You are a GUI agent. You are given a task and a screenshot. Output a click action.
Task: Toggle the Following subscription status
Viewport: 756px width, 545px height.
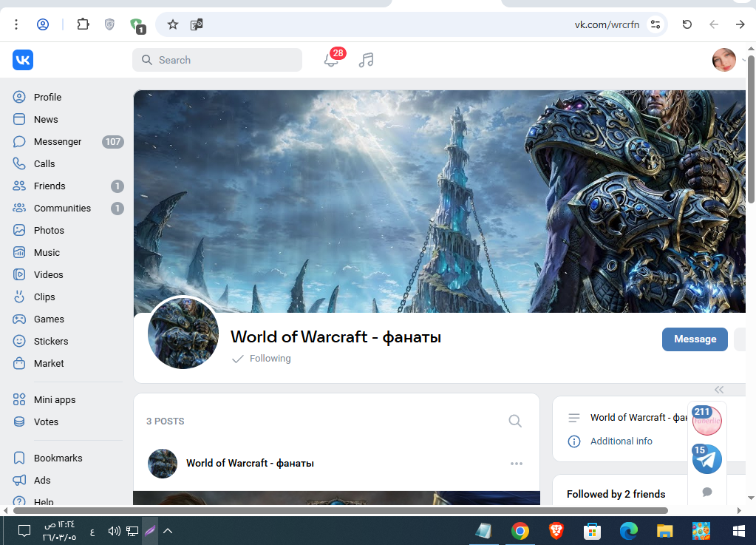262,359
